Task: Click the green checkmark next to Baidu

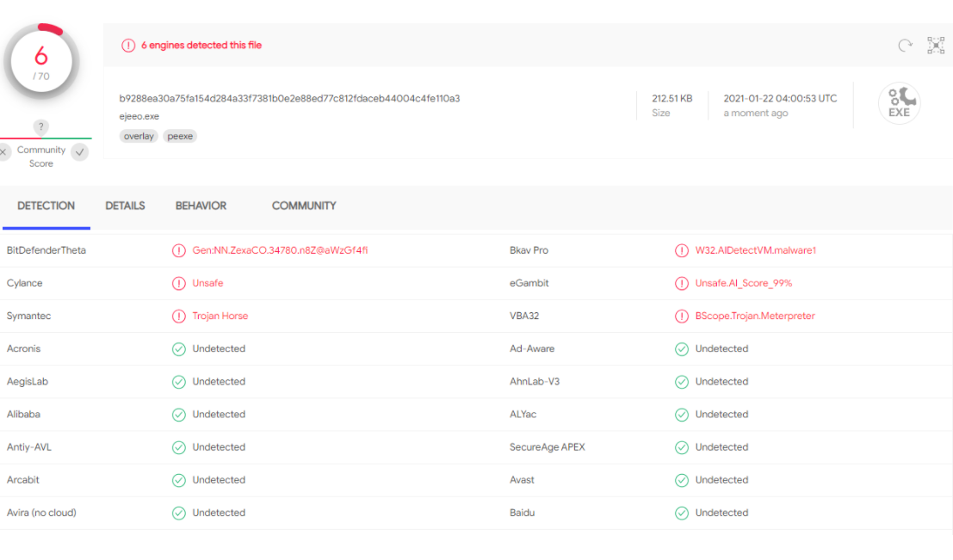Action: click(681, 512)
